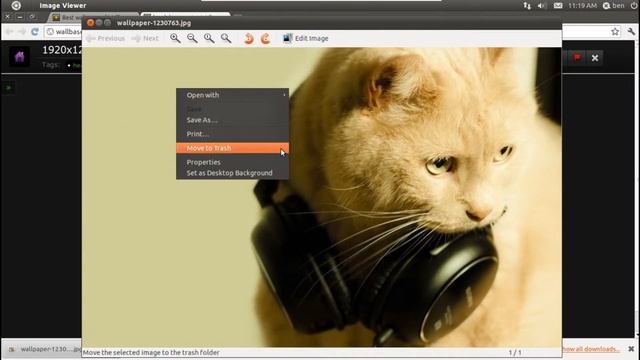
Task: Open the ben user menu
Action: click(613, 6)
